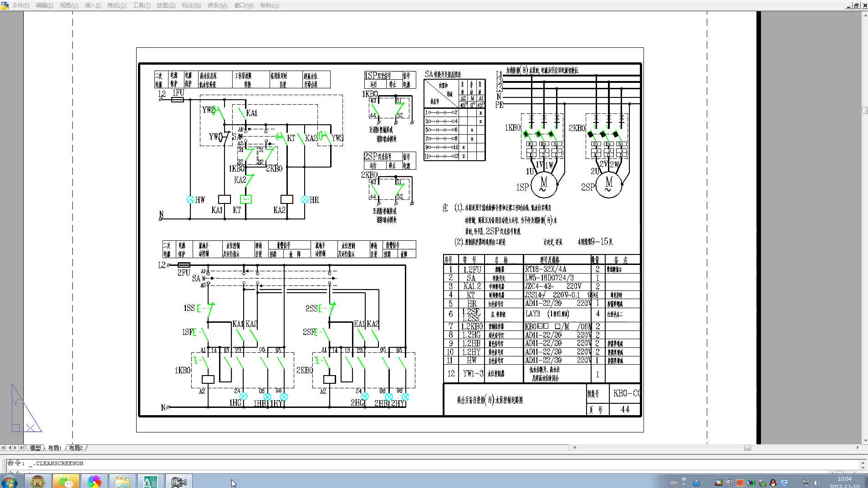Jump to first layout tab arrow

pyautogui.click(x=4, y=448)
